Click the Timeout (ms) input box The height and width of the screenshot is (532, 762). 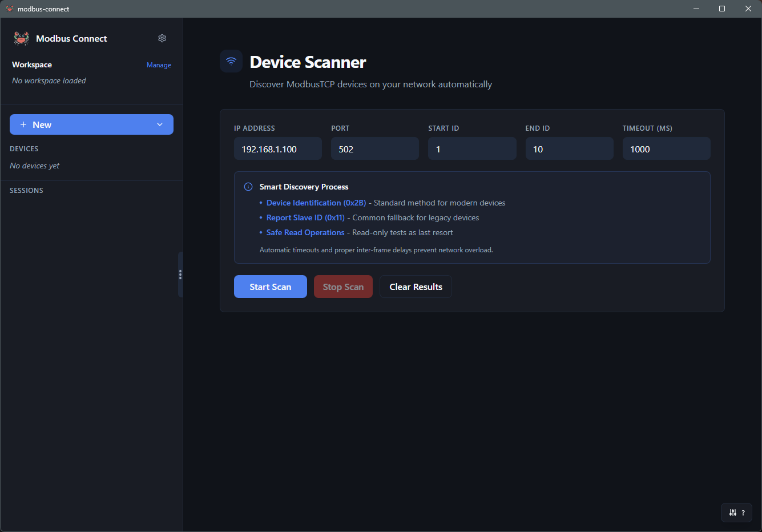click(x=666, y=149)
